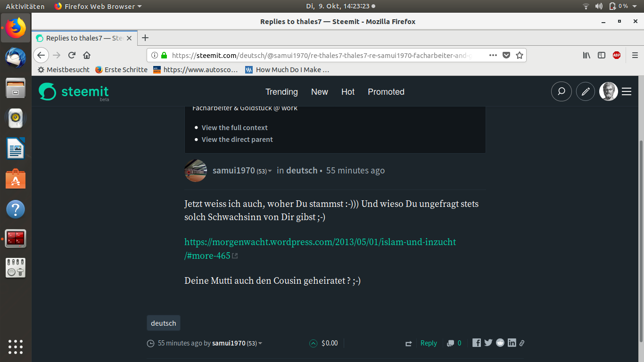This screenshot has height=362, width=644.
Task: Open samui1970 avatar thumbnail
Action: [196, 171]
